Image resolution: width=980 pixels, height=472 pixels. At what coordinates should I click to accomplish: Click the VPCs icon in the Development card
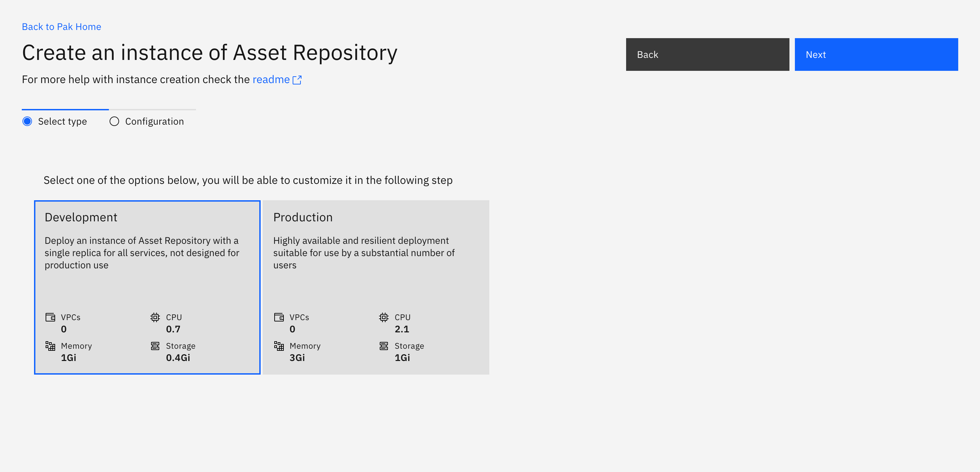(50, 317)
